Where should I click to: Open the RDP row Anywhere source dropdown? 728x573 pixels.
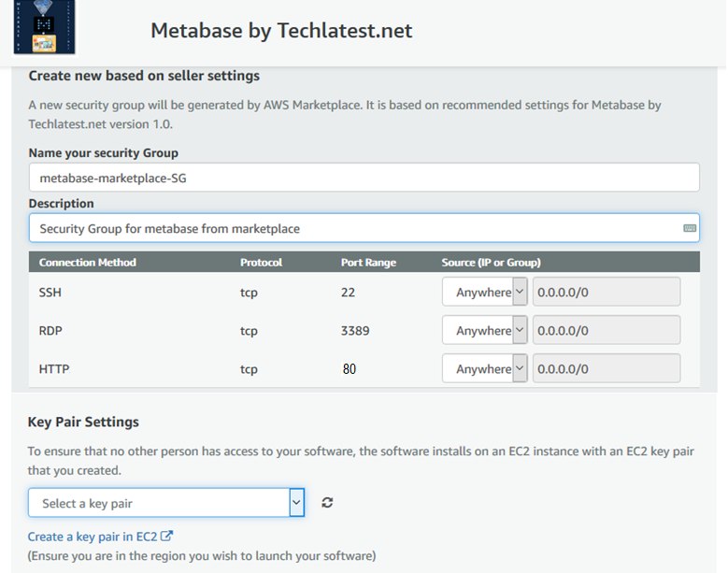point(484,330)
